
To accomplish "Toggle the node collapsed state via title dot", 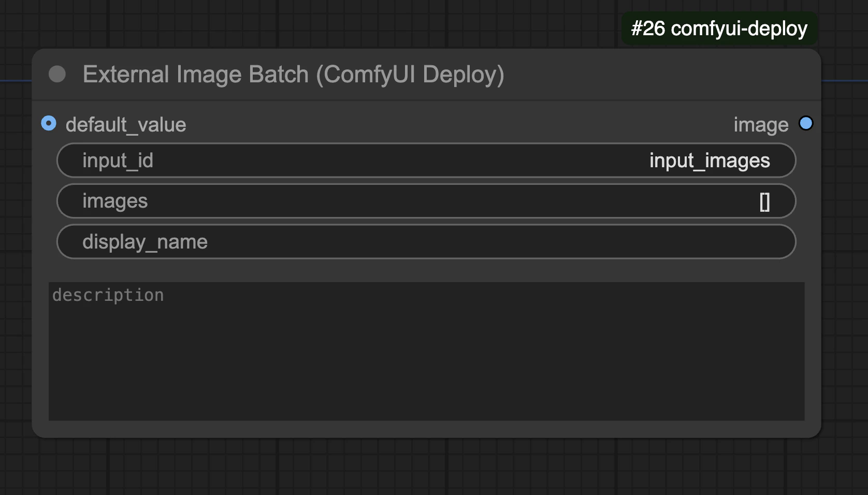I will click(x=57, y=74).
